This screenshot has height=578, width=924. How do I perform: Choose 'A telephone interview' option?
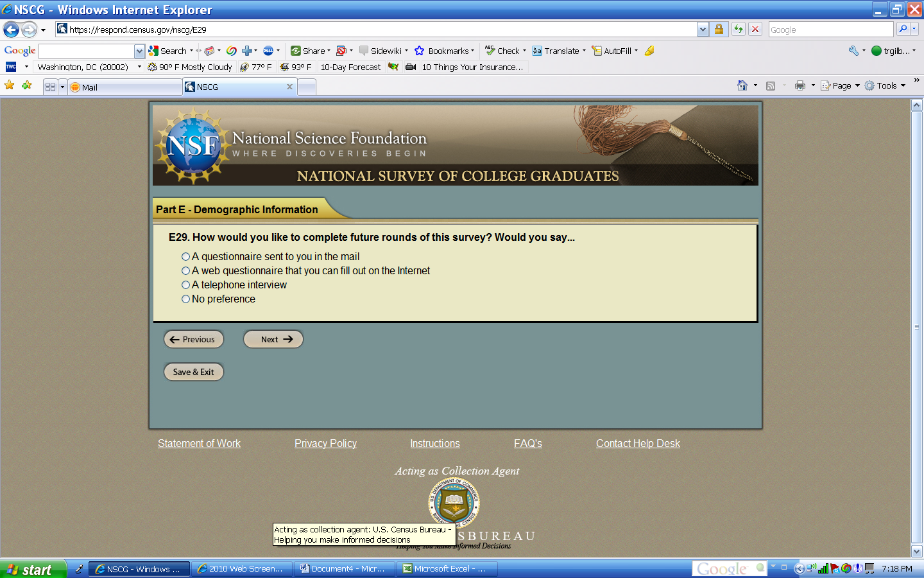186,285
